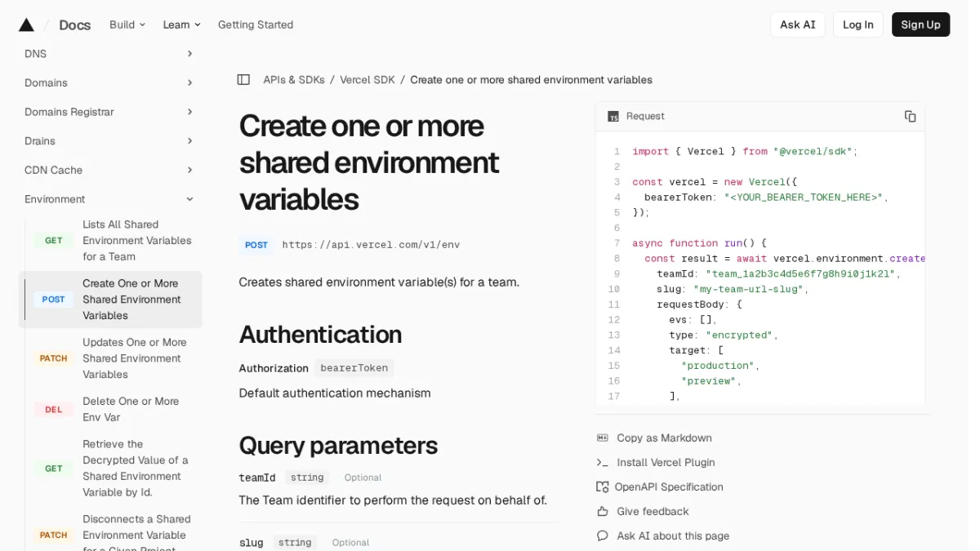Click the PATCH badge for Disconnects a Shared Environment Variable
Image resolution: width=980 pixels, height=551 pixels.
click(54, 535)
